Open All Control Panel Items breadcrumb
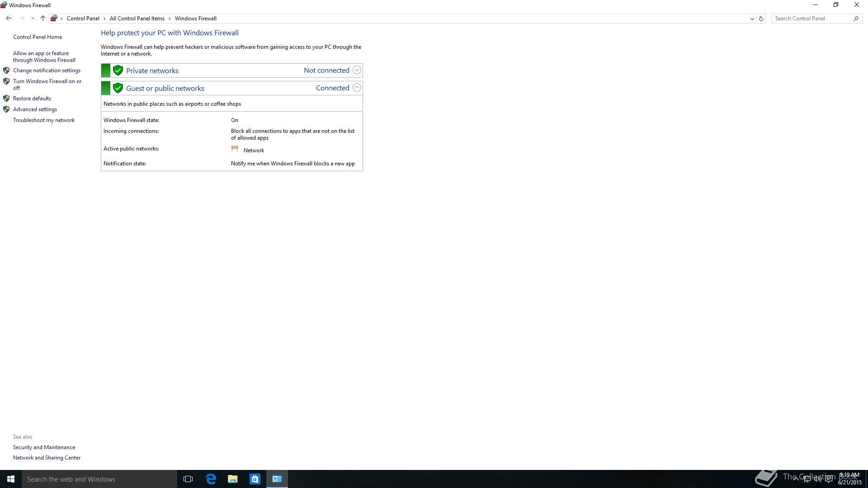Image resolution: width=868 pixels, height=488 pixels. coord(137,19)
